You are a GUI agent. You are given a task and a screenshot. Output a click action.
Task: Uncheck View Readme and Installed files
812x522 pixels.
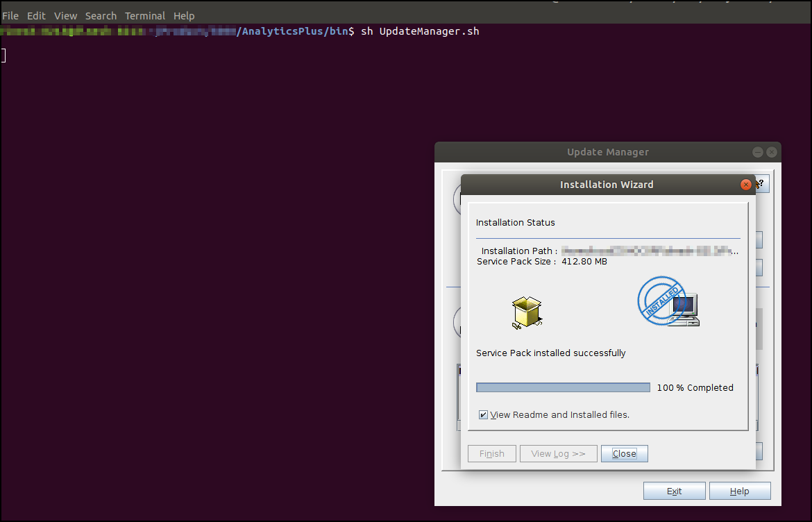483,415
